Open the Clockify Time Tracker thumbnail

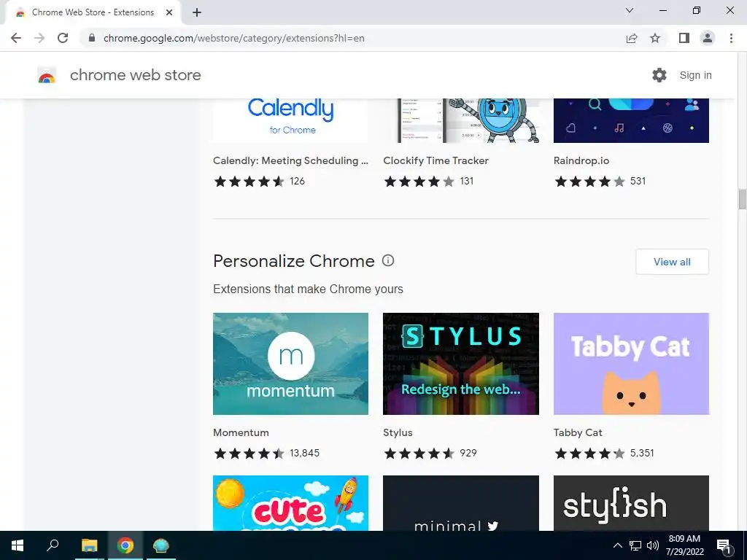(461, 120)
